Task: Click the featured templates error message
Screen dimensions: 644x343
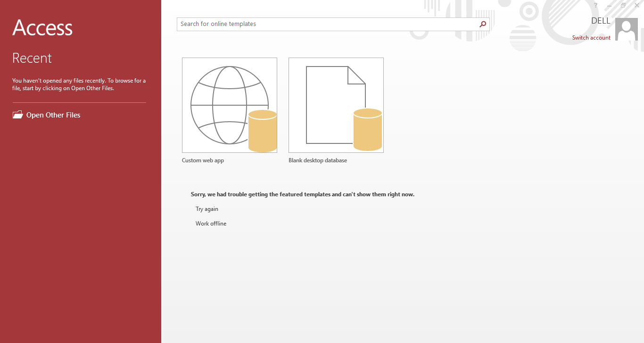Action: pyautogui.click(x=303, y=194)
